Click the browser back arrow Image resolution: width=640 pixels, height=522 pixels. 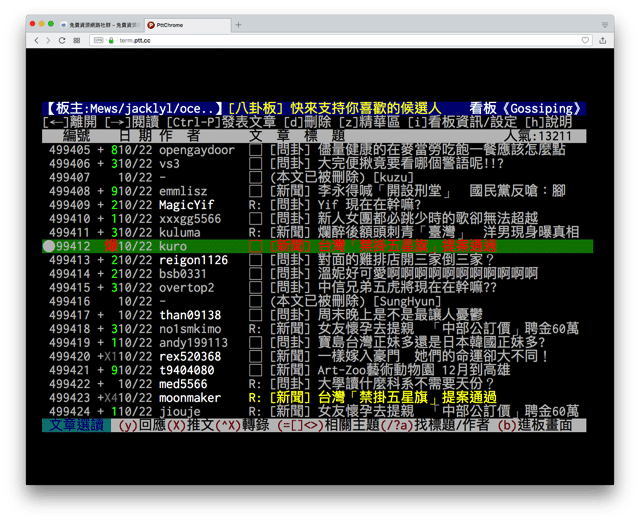tap(37, 41)
